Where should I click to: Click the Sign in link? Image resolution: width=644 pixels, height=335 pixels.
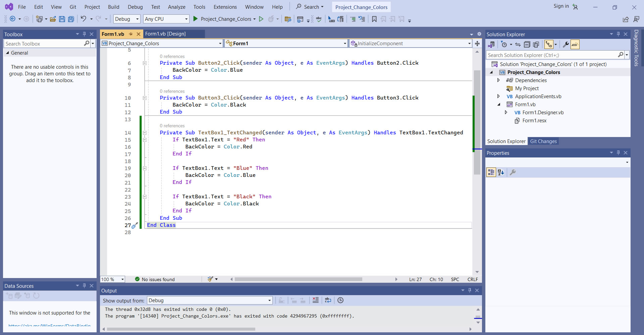pos(561,6)
